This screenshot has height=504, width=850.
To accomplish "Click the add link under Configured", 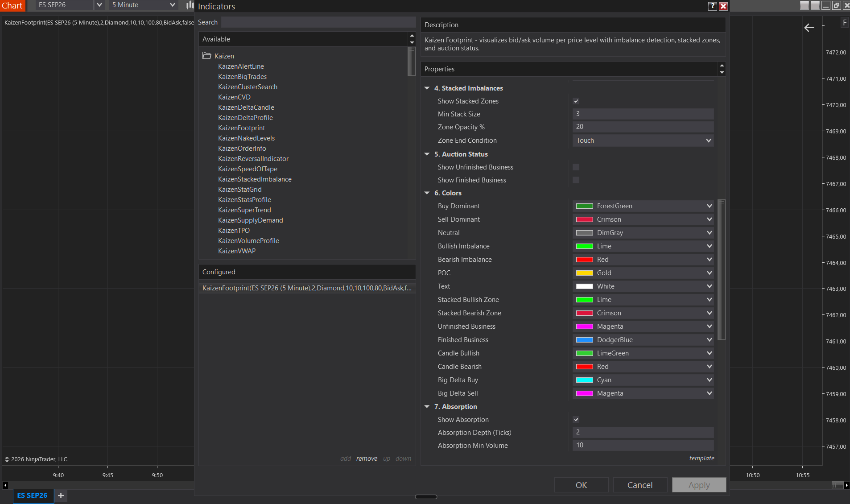I will [x=346, y=459].
